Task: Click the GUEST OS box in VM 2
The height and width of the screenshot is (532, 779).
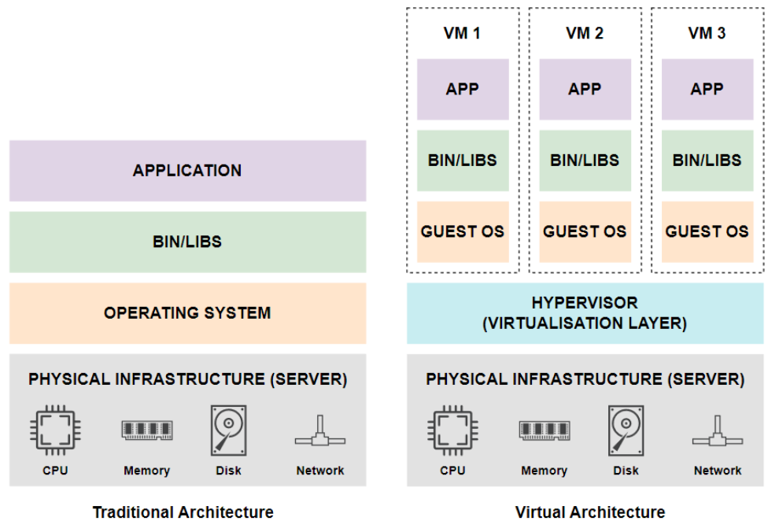Action: tap(585, 231)
